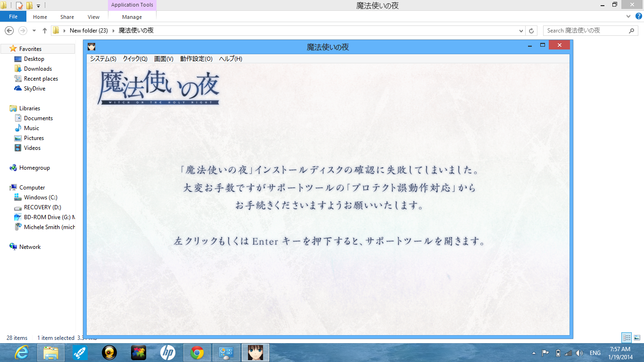Switch to details view layout icon
The height and width of the screenshot is (362, 644).
[627, 337]
